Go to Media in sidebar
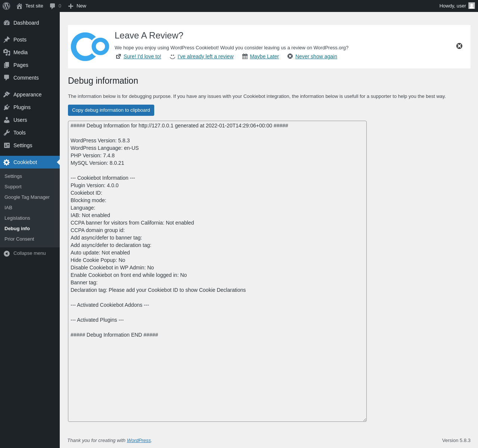Screen dimensions: 478x448 point(30,52)
